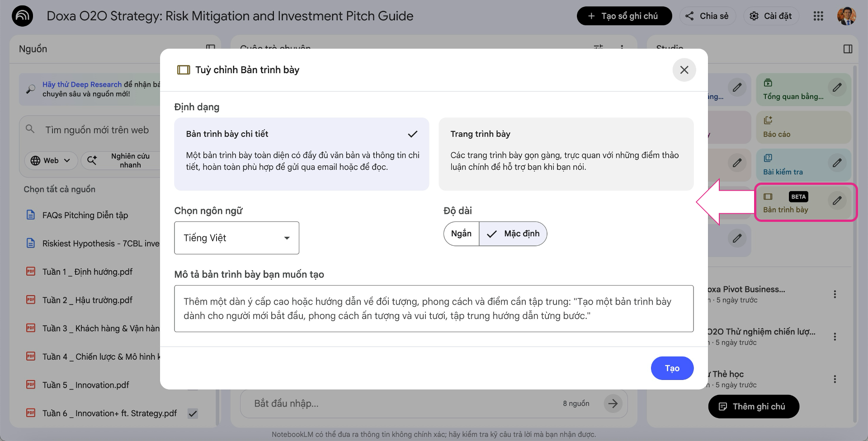Open the Tiếng Việt language dropdown
Image resolution: width=868 pixels, height=441 pixels.
coord(236,238)
